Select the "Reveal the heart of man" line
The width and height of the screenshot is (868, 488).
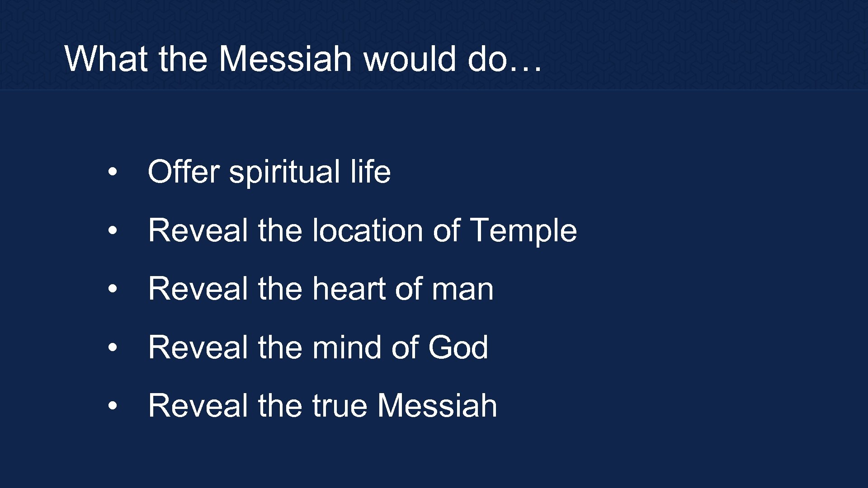coord(321,289)
